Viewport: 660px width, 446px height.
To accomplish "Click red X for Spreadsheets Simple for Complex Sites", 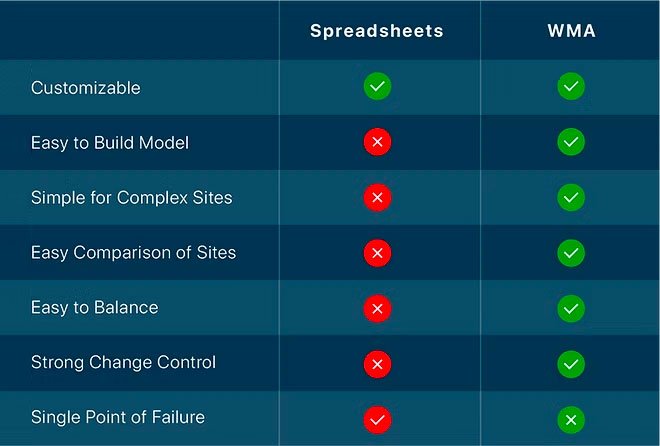I will [x=377, y=198].
